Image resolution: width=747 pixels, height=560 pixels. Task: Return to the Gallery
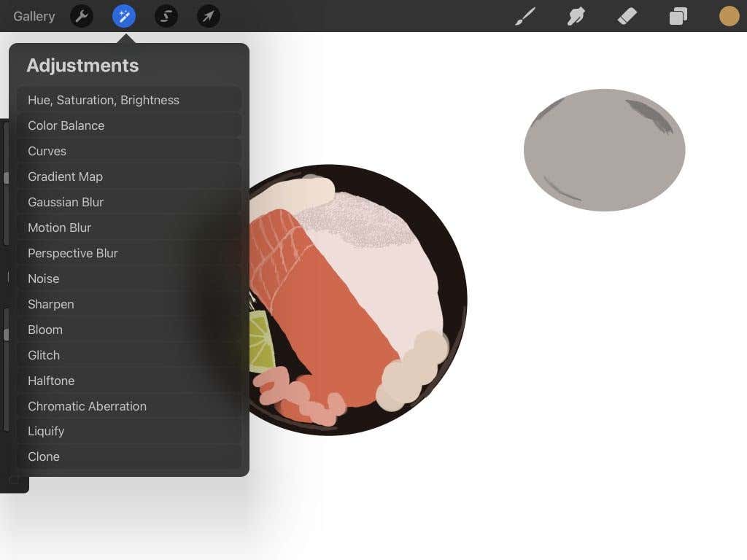click(x=34, y=16)
